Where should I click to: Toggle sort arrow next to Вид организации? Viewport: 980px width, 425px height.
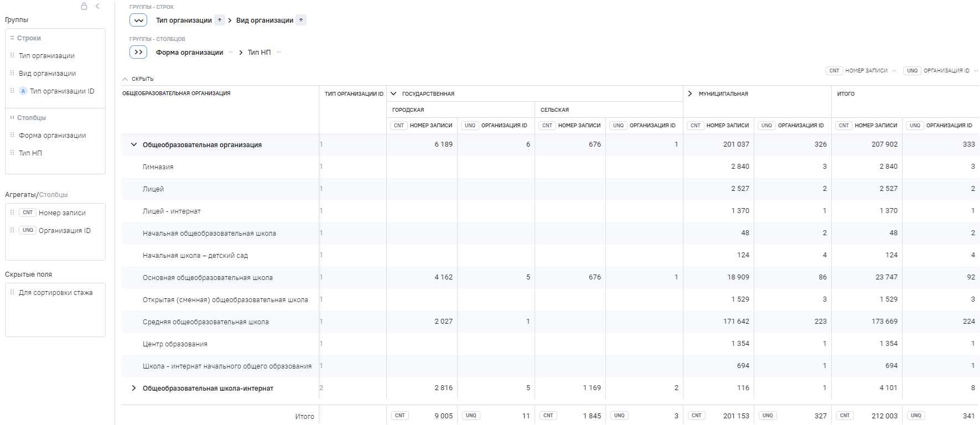(x=301, y=20)
